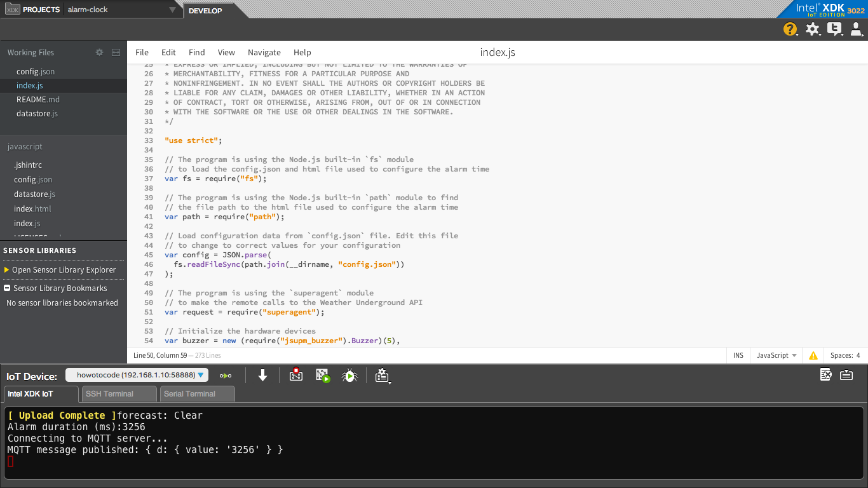Open the settings gear icon in top bar

pos(812,29)
